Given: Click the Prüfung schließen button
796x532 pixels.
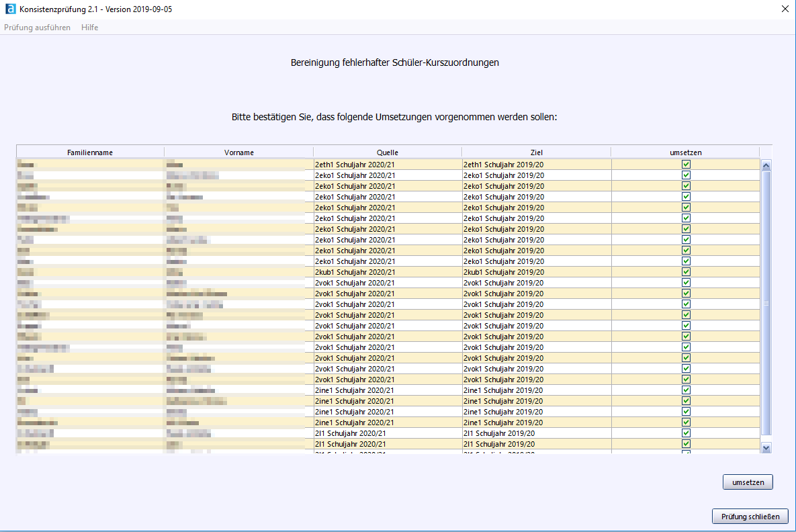Looking at the screenshot, I should pyautogui.click(x=750, y=517).
